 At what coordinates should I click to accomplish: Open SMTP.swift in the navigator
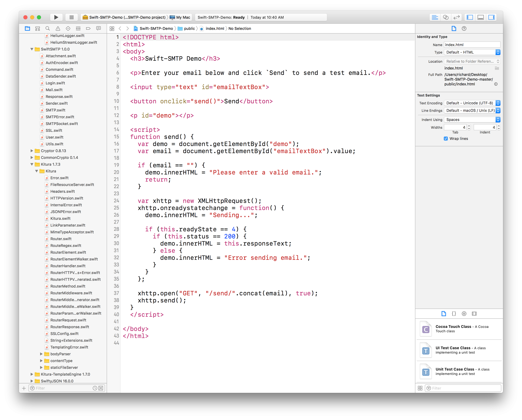56,110
